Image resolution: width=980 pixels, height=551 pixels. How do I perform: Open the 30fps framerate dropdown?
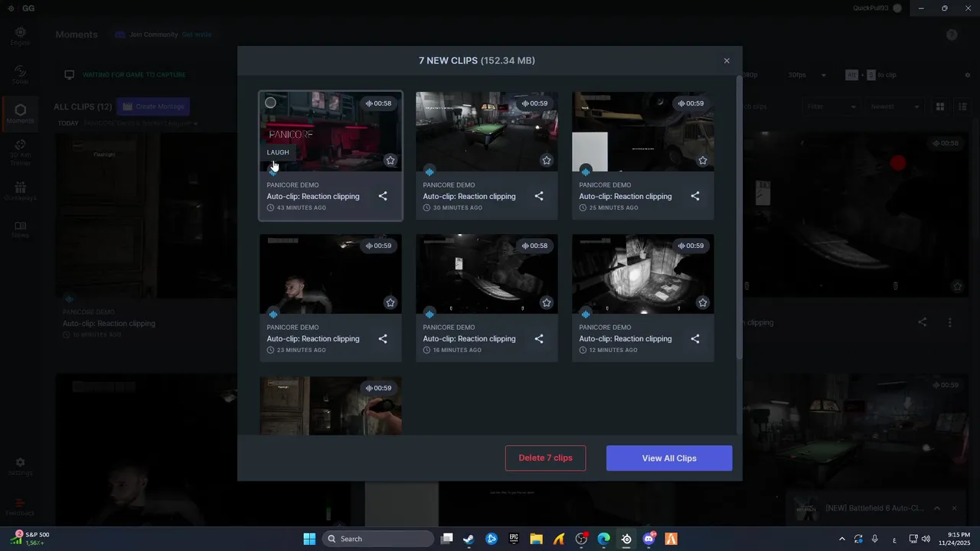click(807, 75)
